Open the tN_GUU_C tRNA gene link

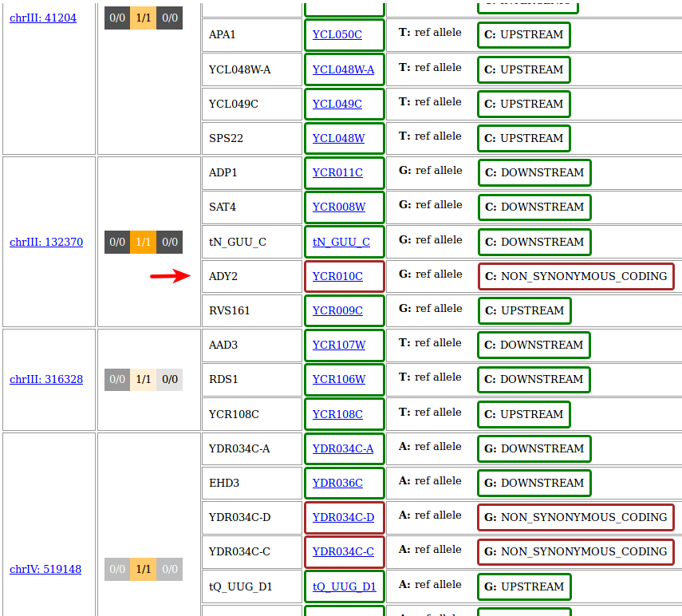[x=341, y=242]
